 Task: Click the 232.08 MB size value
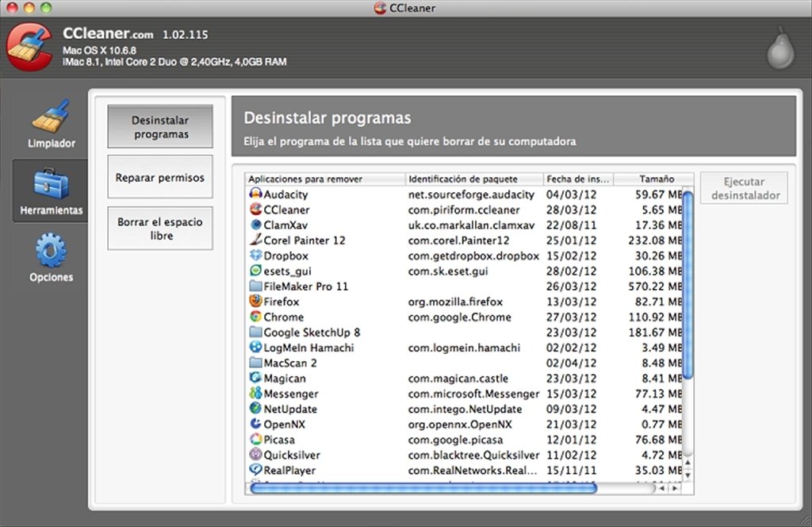(x=655, y=240)
